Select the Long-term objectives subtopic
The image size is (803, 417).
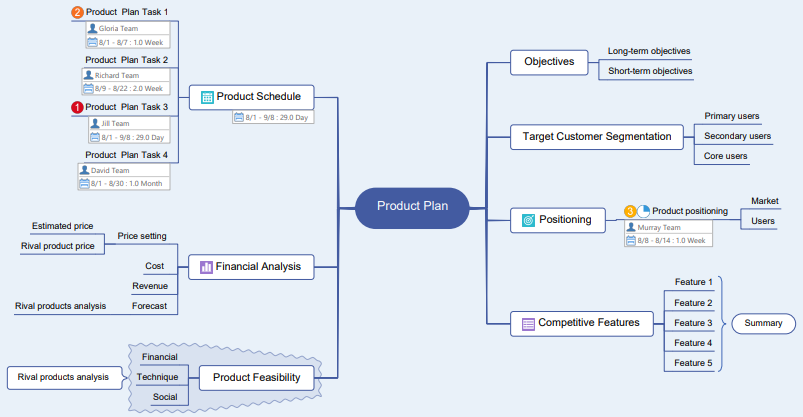tap(648, 51)
